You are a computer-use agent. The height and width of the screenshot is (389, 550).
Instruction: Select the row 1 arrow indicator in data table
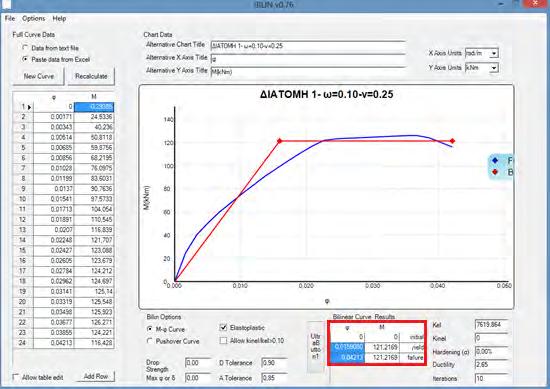pos(29,107)
